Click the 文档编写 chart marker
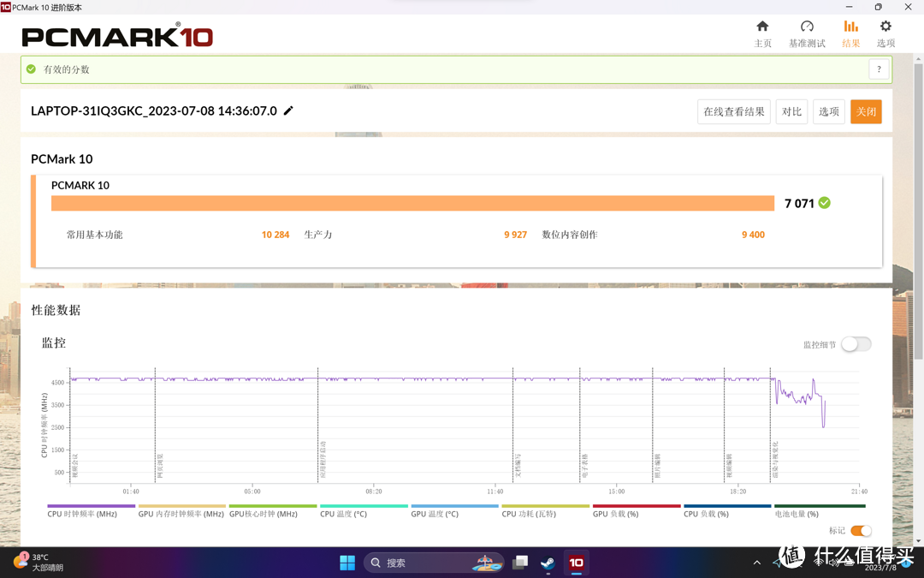This screenshot has width=924, height=578. click(x=518, y=465)
